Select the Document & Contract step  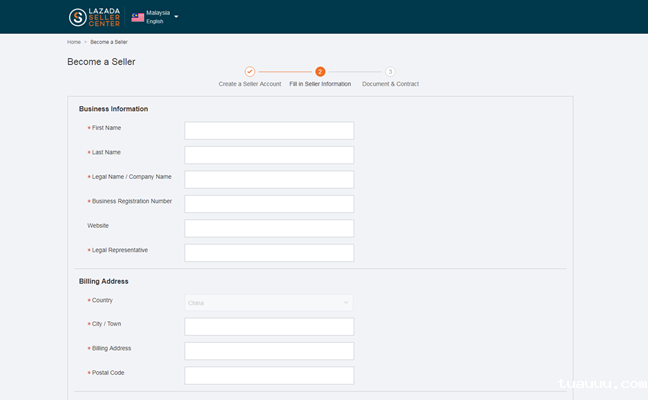tap(390, 84)
